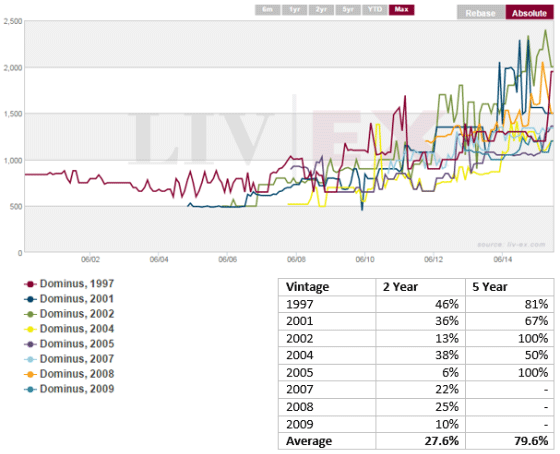Click the 46% two-year value
The height and width of the screenshot is (454, 560).
tap(447, 304)
